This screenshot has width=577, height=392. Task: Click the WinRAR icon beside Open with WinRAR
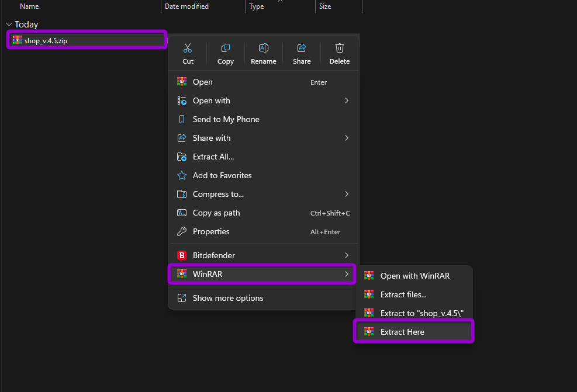point(369,276)
